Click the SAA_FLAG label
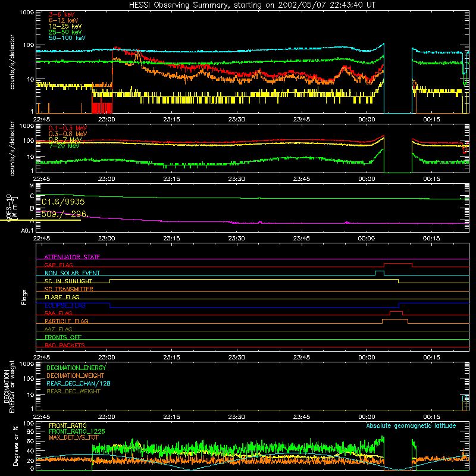476x476 pixels. point(58,313)
